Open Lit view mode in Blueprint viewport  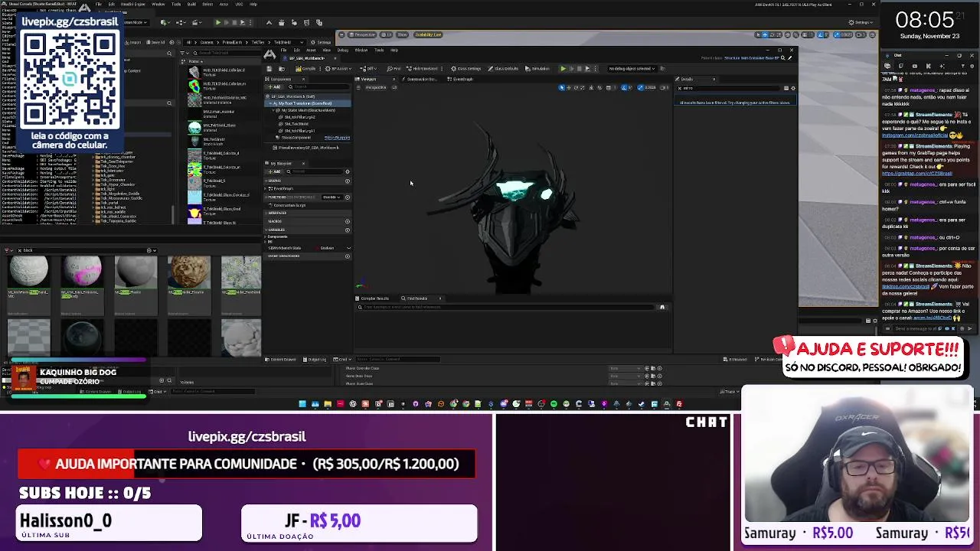394,87
